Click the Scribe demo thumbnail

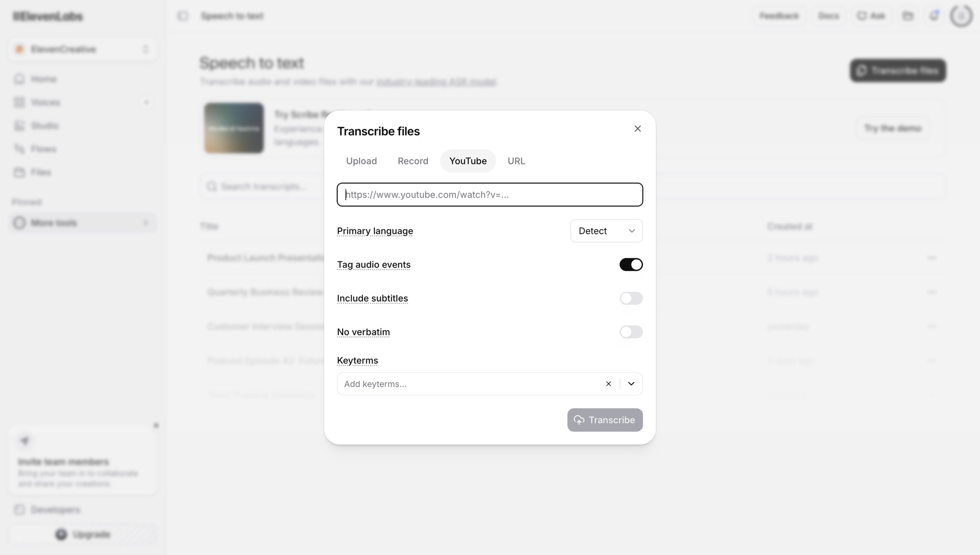tap(234, 128)
